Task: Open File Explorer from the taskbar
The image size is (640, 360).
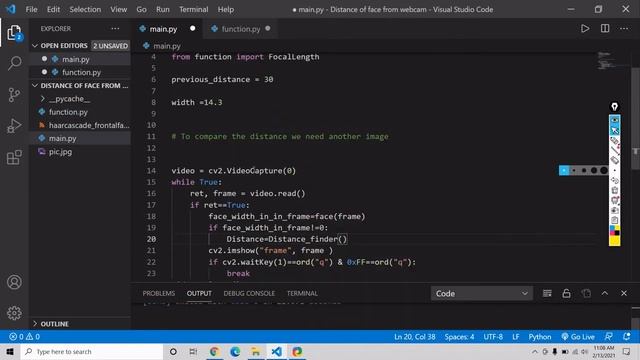Action: (x=256, y=351)
